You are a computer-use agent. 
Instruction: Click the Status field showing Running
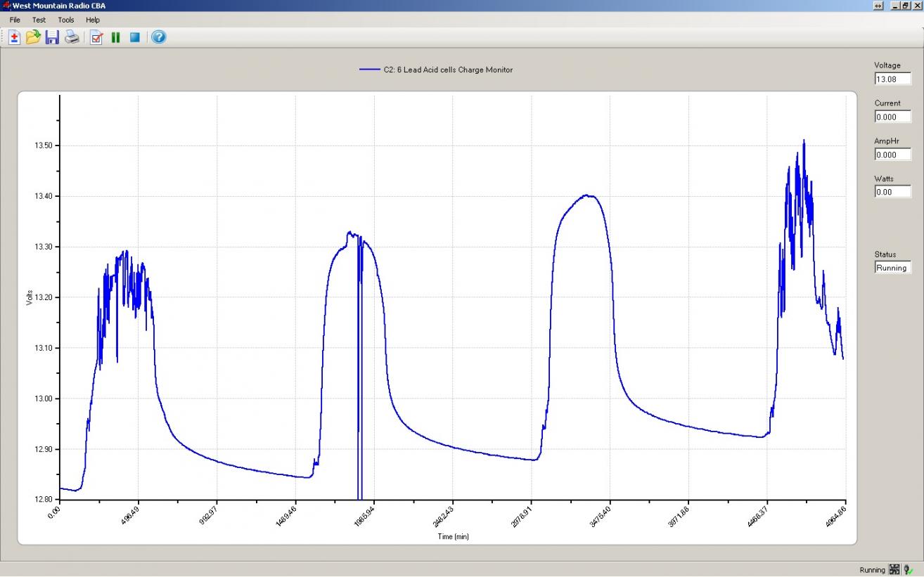[x=893, y=268]
